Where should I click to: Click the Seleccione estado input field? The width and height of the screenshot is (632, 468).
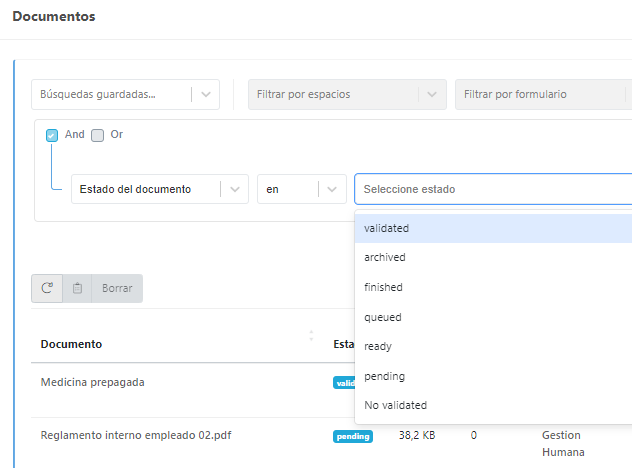pyautogui.click(x=490, y=189)
